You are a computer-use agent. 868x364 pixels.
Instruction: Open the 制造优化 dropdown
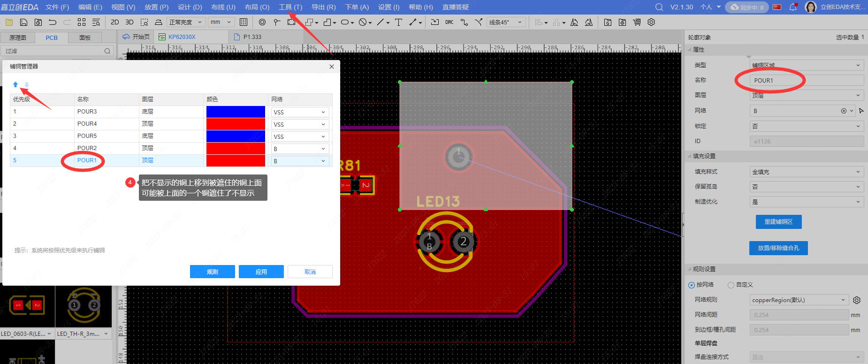click(x=807, y=202)
